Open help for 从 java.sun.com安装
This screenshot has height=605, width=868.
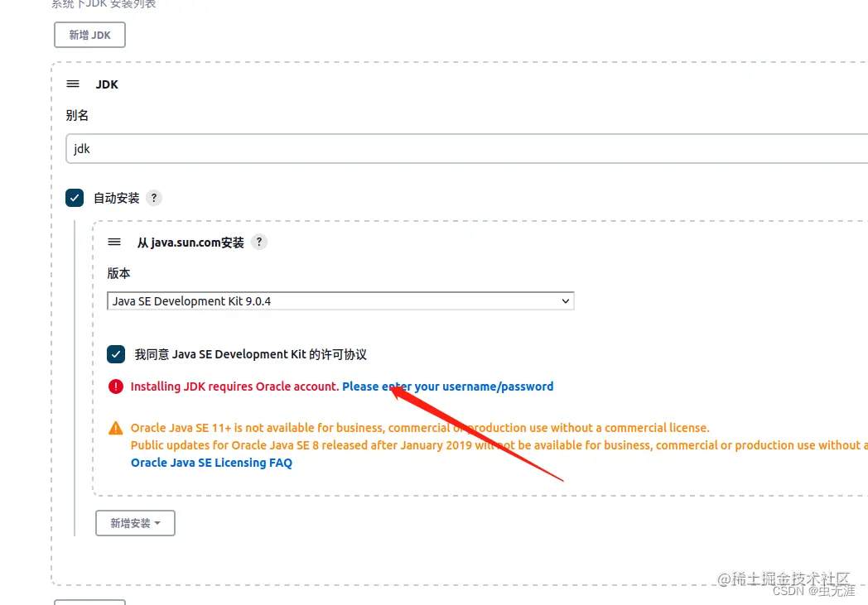pos(258,242)
